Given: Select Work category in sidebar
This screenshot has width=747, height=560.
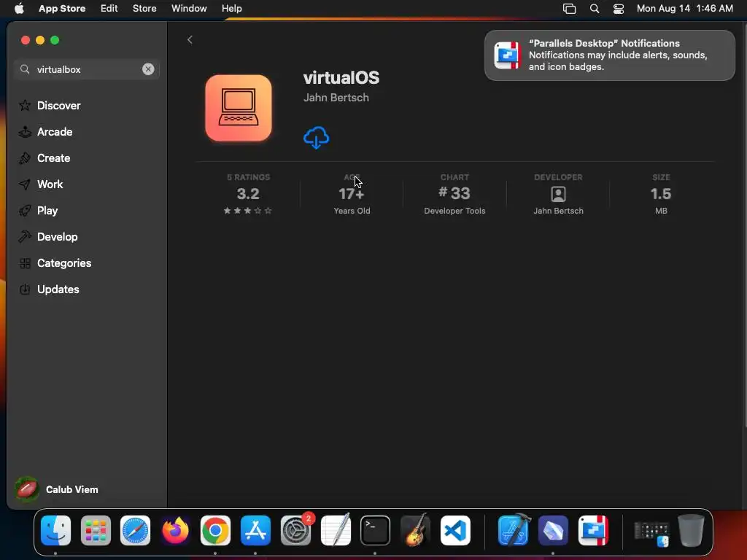Looking at the screenshot, I should pos(41,184).
